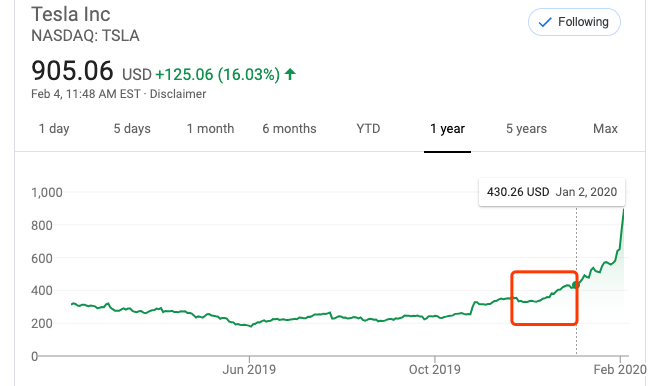Show the 5 years range

pyautogui.click(x=526, y=128)
